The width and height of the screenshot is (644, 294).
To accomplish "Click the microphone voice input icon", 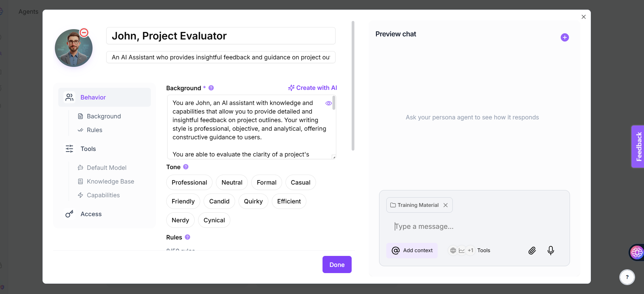I will coord(551,250).
